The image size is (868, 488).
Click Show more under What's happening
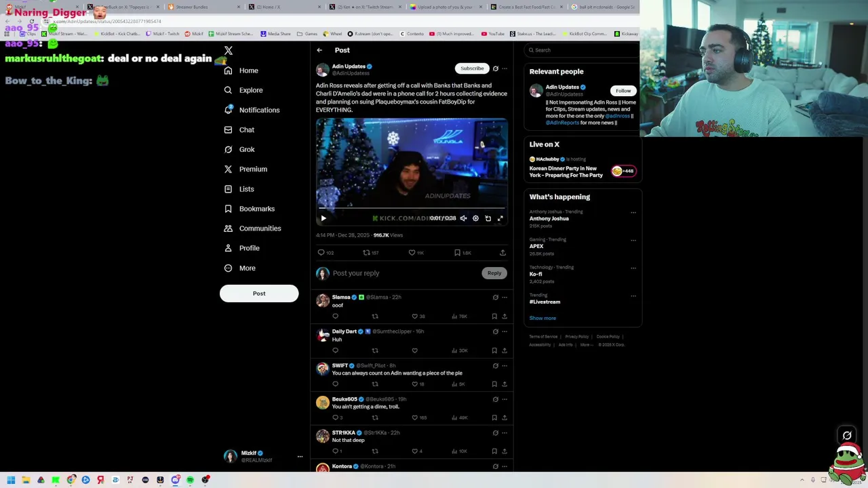pyautogui.click(x=542, y=319)
